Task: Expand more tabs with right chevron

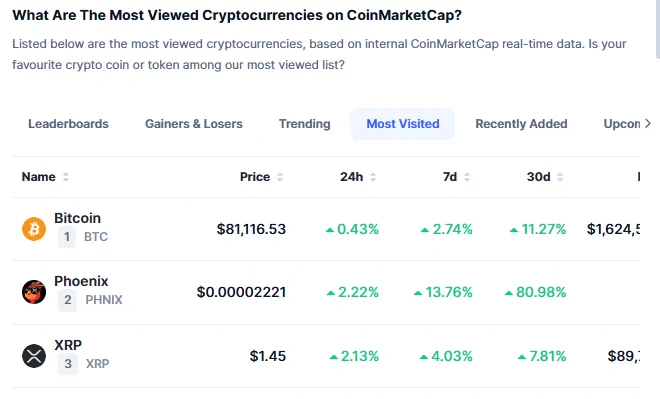Action: 648,124
